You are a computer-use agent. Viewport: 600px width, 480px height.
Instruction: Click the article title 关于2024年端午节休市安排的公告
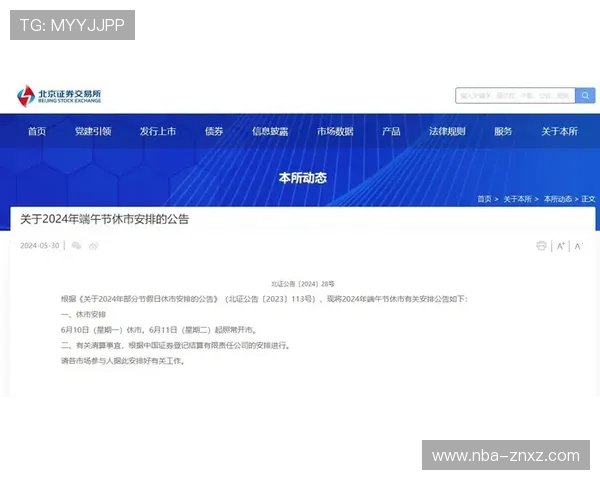104,219
